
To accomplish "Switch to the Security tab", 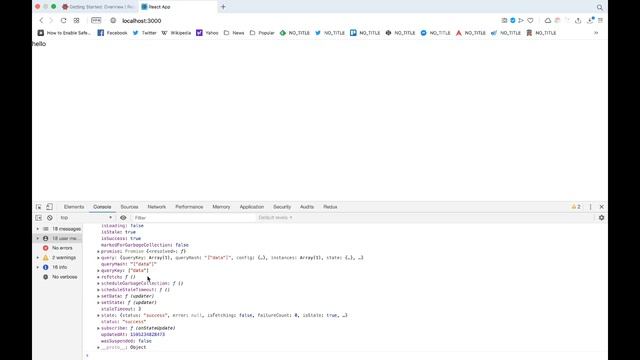I will point(282,207).
